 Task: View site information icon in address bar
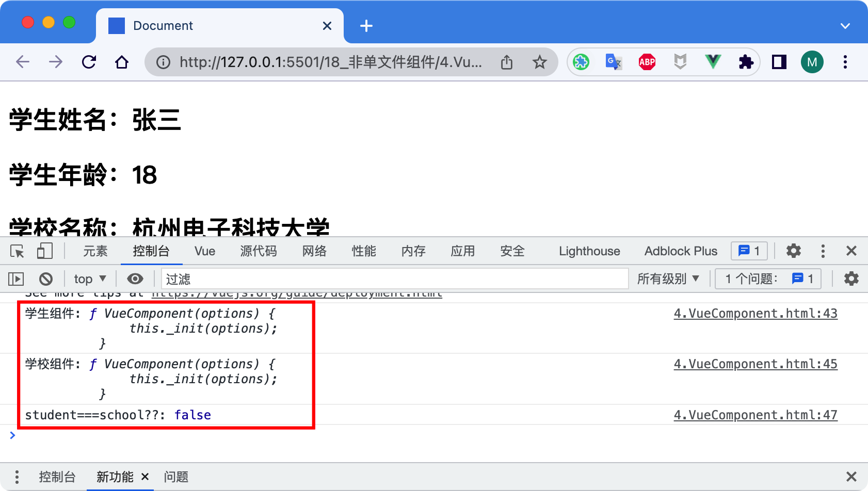coord(163,62)
